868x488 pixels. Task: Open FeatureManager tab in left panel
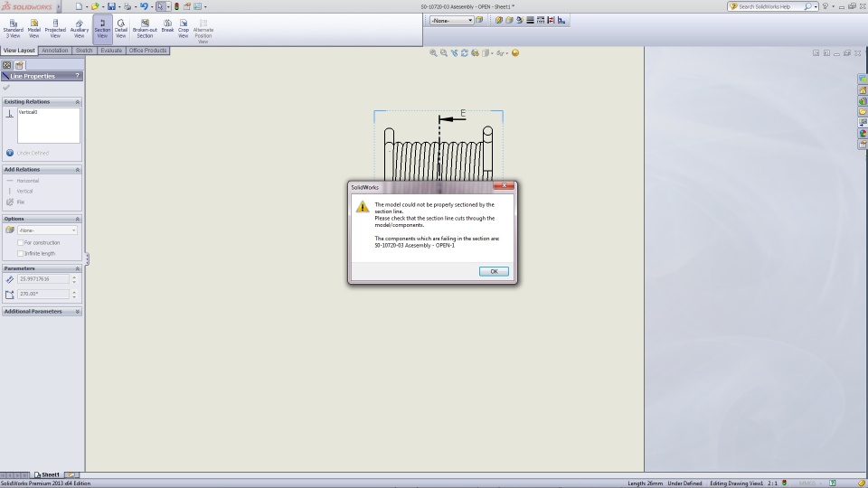6,65
